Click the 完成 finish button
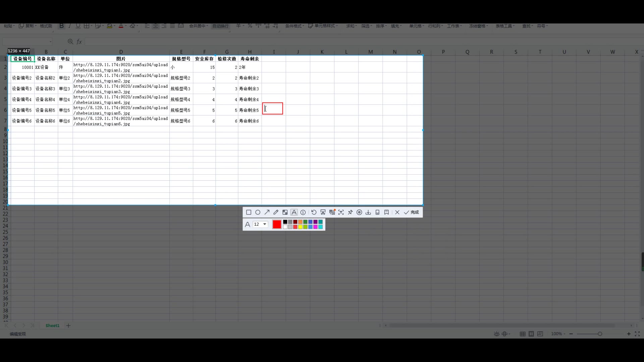This screenshot has height=362, width=644. point(412,212)
